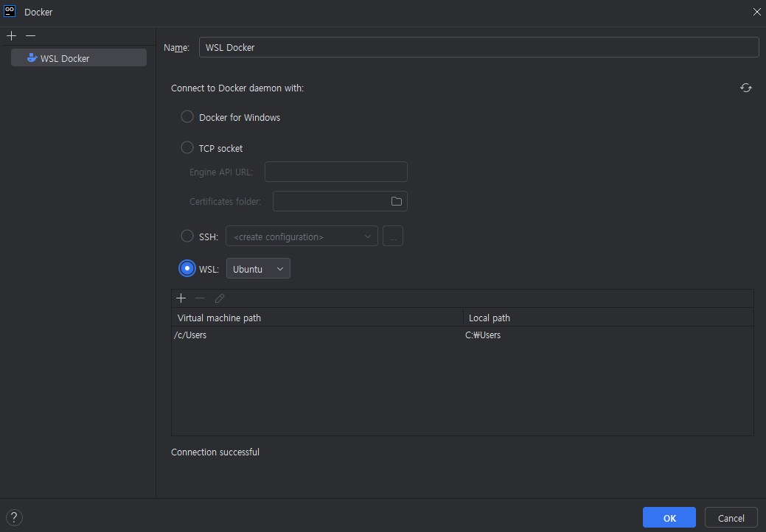Open help with the question mark icon
Screen dimensions: 766x532
(x=14, y=517)
